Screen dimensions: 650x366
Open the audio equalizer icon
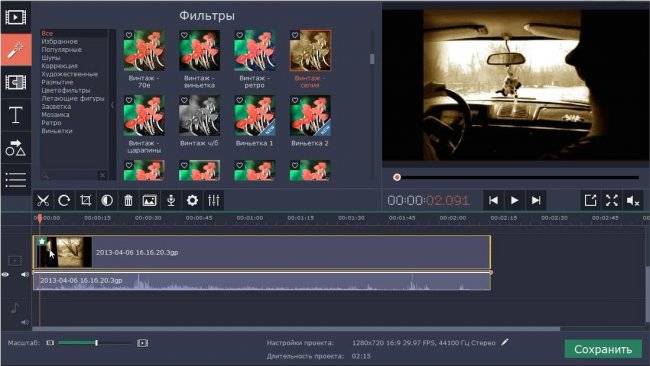pos(213,201)
